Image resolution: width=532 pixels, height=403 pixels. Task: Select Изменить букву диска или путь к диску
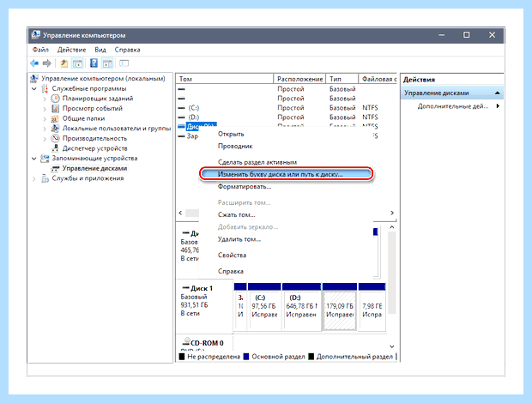[x=286, y=174]
